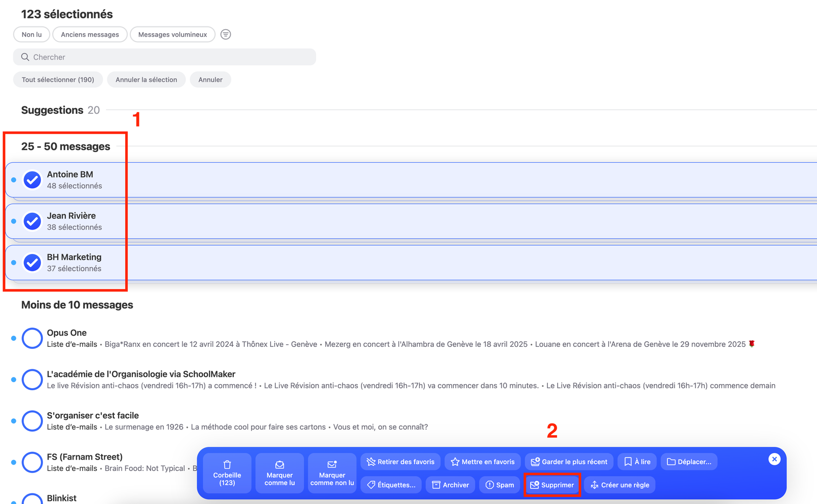Screen dimensions: 817x504
Task: Click Retirer des favoris star icon button
Action: (x=400, y=462)
